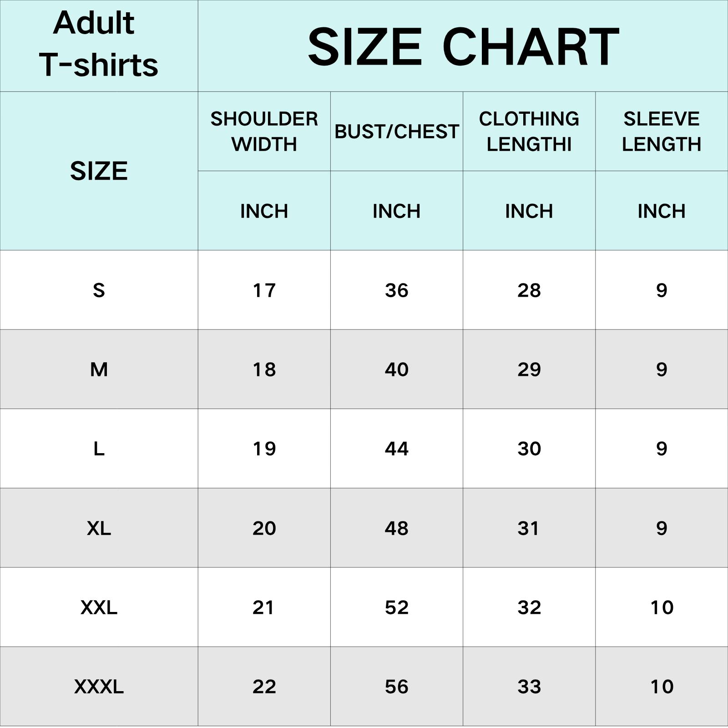The image size is (728, 728).
Task: Select the S size row label
Action: click(99, 290)
